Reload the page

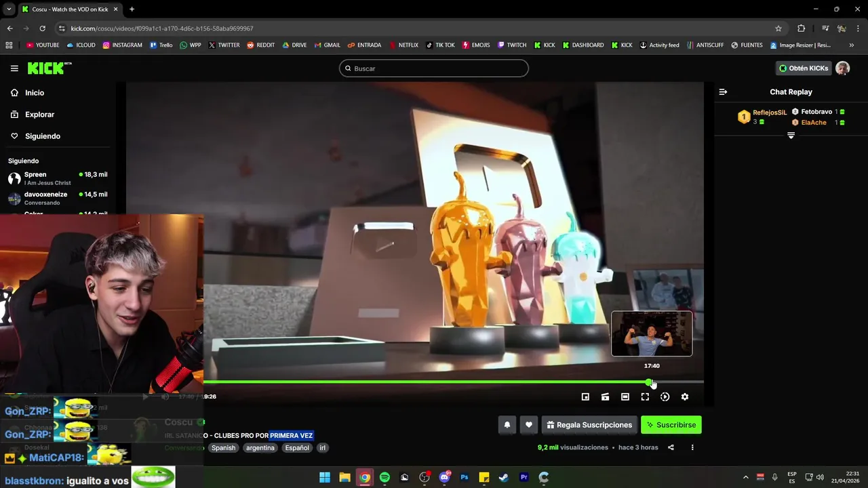click(x=42, y=28)
